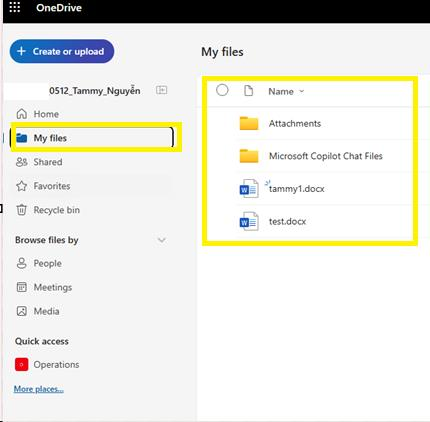Image resolution: width=430 pixels, height=422 pixels.
Task: Click the tammy1.docx Word icon
Action: point(249,189)
